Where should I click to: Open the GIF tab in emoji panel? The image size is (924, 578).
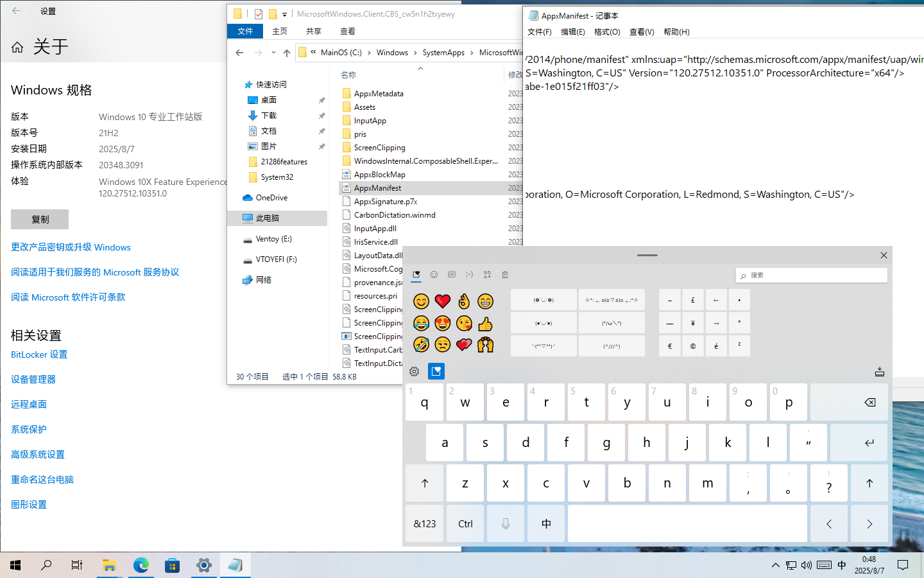click(452, 275)
